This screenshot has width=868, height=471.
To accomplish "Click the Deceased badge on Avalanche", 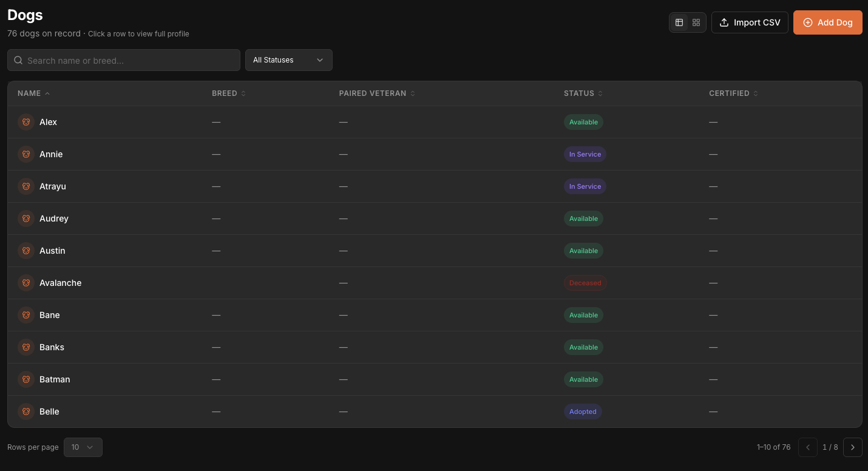I will (x=585, y=282).
